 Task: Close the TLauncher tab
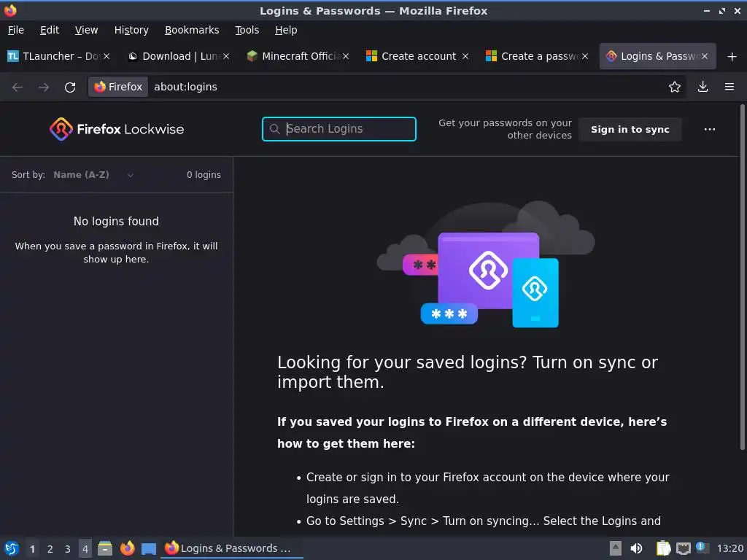coord(107,56)
